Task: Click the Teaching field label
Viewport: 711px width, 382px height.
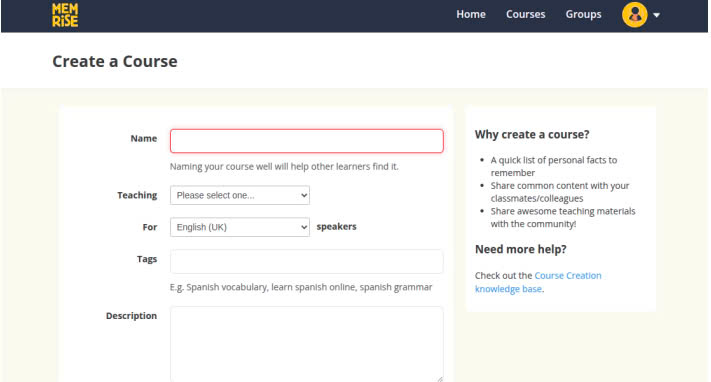Action: 137,195
